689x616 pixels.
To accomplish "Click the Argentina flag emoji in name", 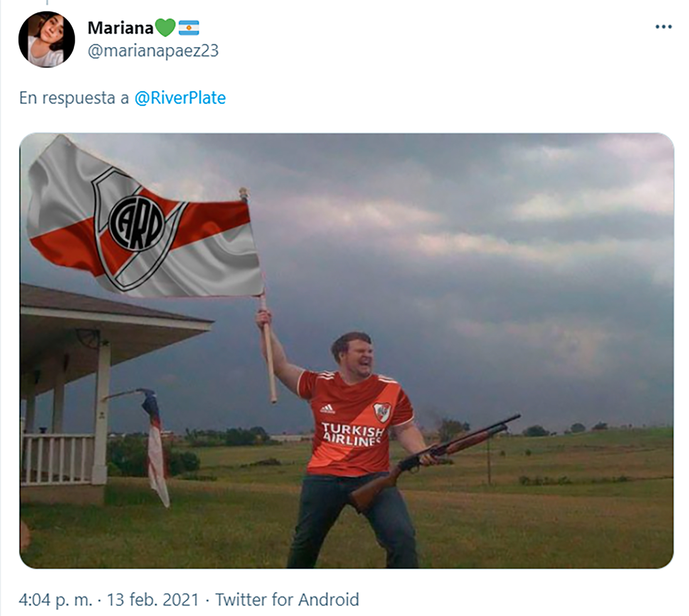I will click(189, 28).
